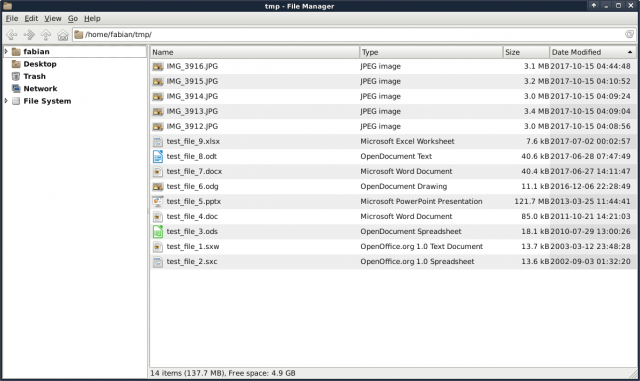This screenshot has width=640, height=381.
Task: Sort by the Name column header
Action: 255,52
